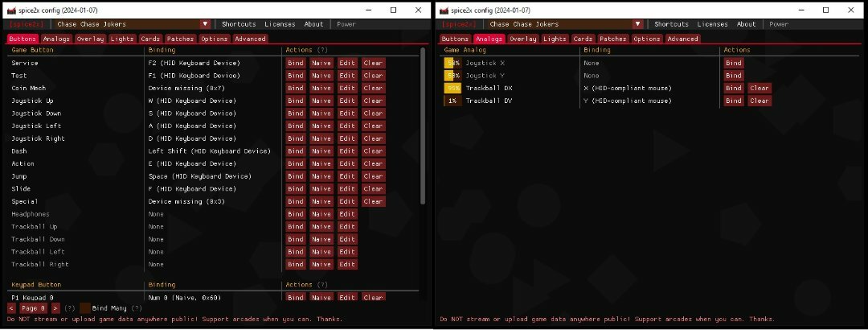Open Patches tab in right window

[x=612, y=39]
